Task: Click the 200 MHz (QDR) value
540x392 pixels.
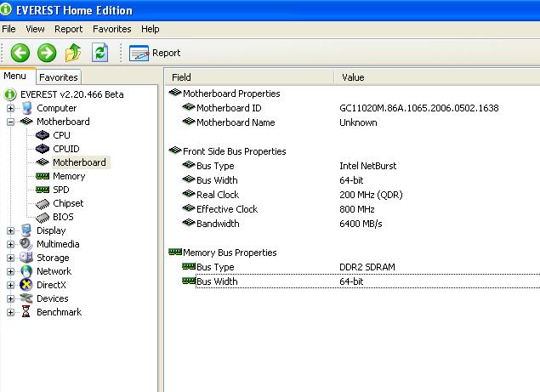Action: click(x=371, y=195)
